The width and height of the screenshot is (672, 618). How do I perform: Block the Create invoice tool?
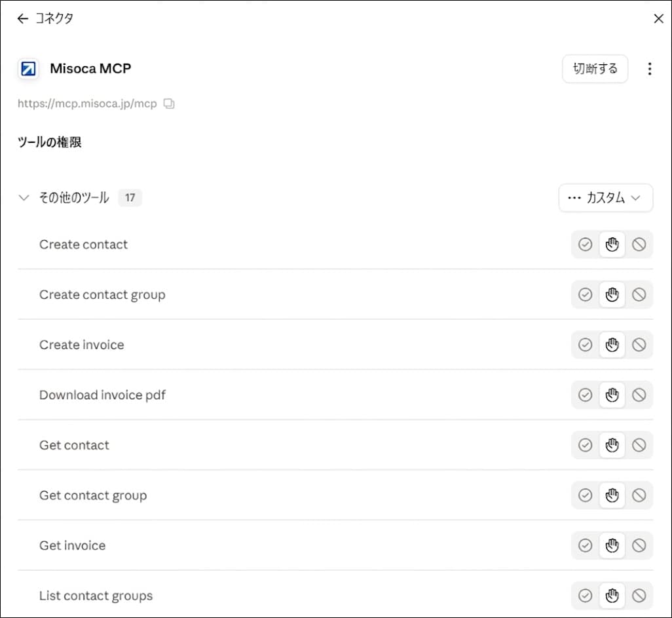(x=639, y=345)
